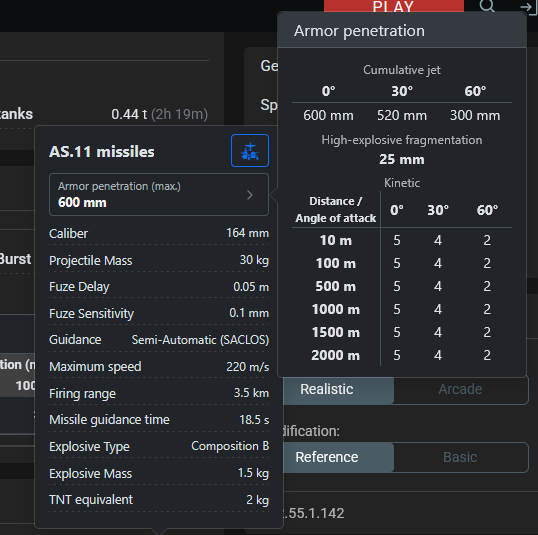
Task: Open the search magnifier icon
Action: [x=487, y=5]
